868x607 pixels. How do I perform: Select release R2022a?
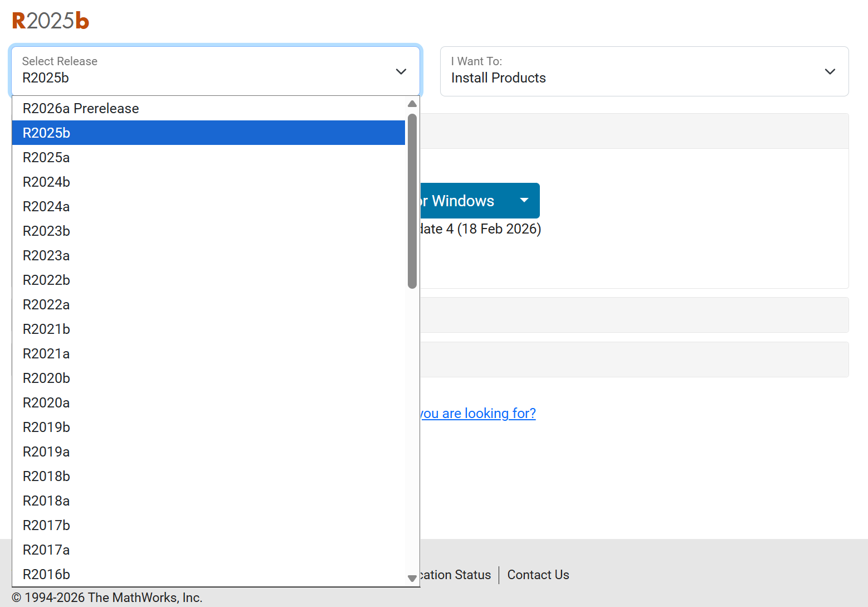pos(209,304)
